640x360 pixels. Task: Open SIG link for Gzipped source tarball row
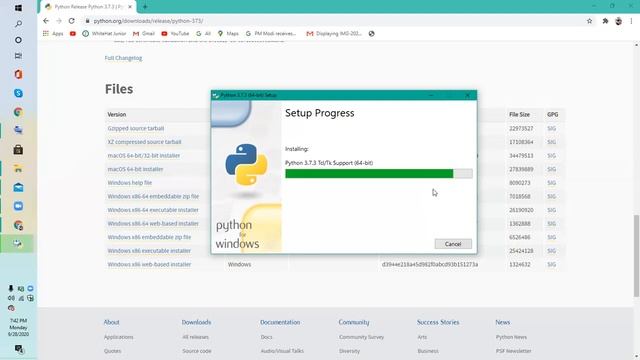(551, 128)
